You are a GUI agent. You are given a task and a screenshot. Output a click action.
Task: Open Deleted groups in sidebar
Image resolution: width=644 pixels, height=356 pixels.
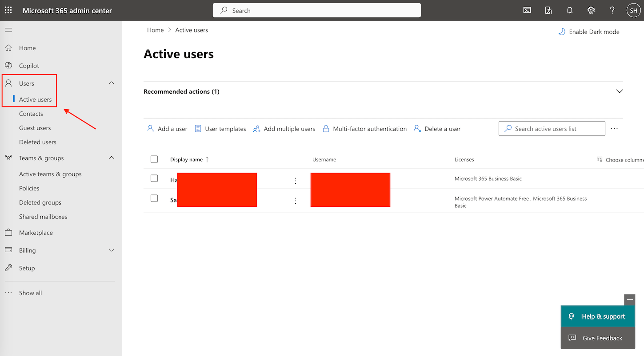(x=40, y=202)
